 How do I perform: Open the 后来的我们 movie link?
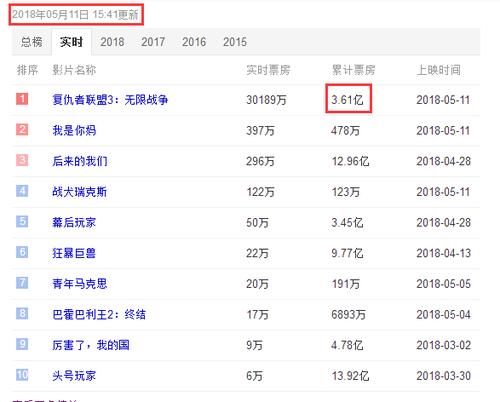80,161
